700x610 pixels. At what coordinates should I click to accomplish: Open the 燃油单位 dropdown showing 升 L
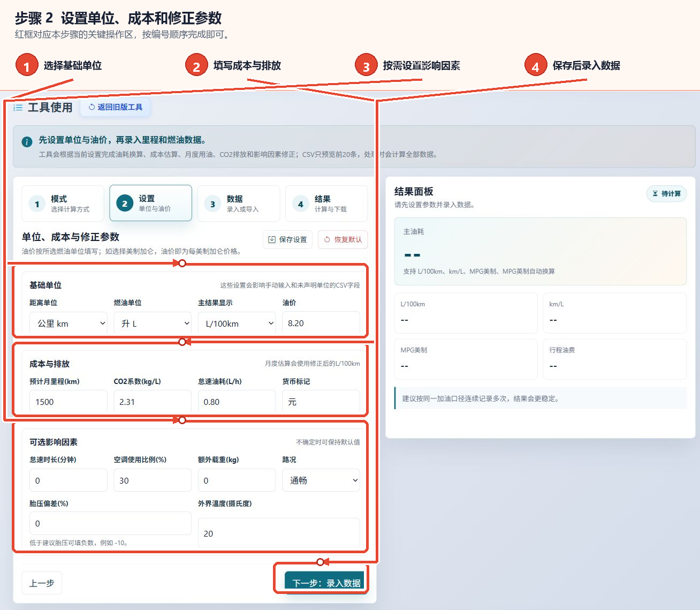(x=153, y=323)
